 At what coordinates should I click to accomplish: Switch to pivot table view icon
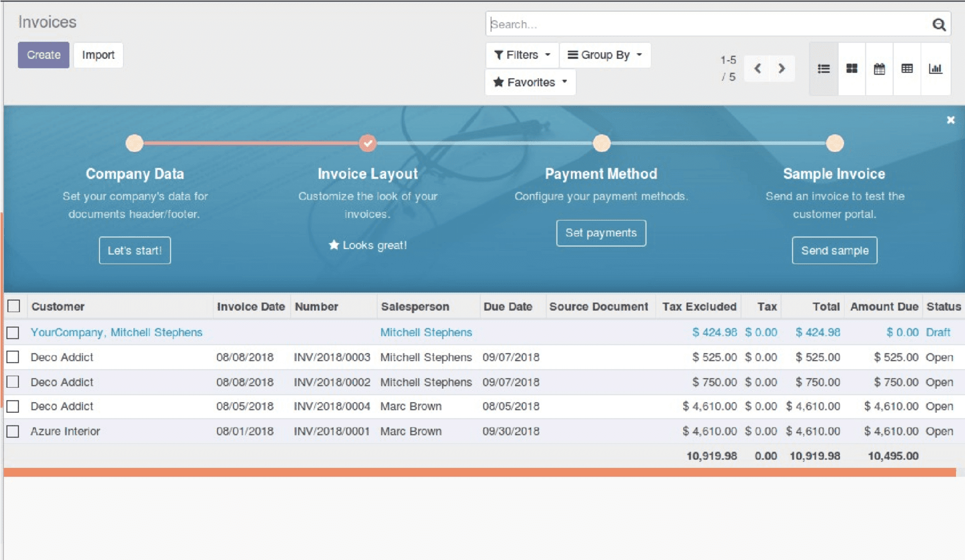click(906, 69)
